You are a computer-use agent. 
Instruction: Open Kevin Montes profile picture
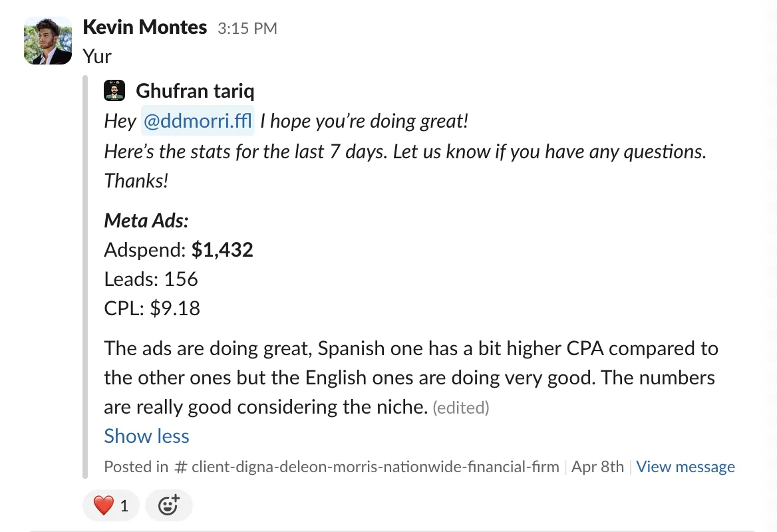[48, 41]
